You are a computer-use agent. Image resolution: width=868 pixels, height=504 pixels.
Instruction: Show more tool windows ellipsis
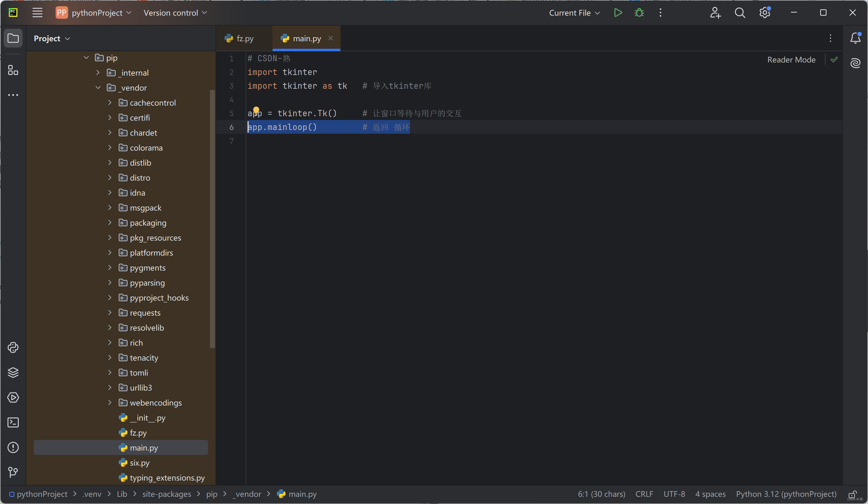click(13, 95)
